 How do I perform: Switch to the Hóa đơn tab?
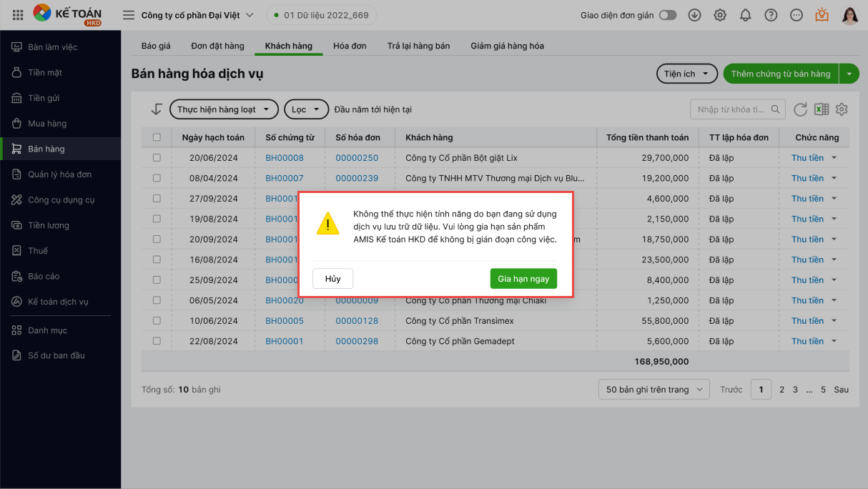coord(350,46)
